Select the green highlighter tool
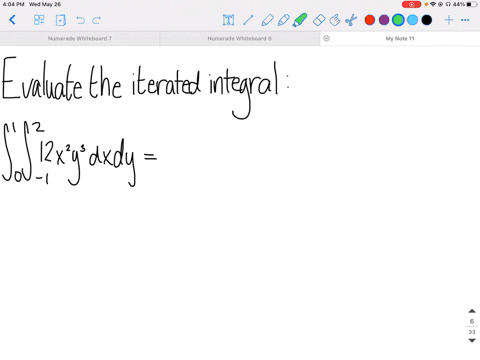Viewport: 480px width, 360px height. [299, 20]
